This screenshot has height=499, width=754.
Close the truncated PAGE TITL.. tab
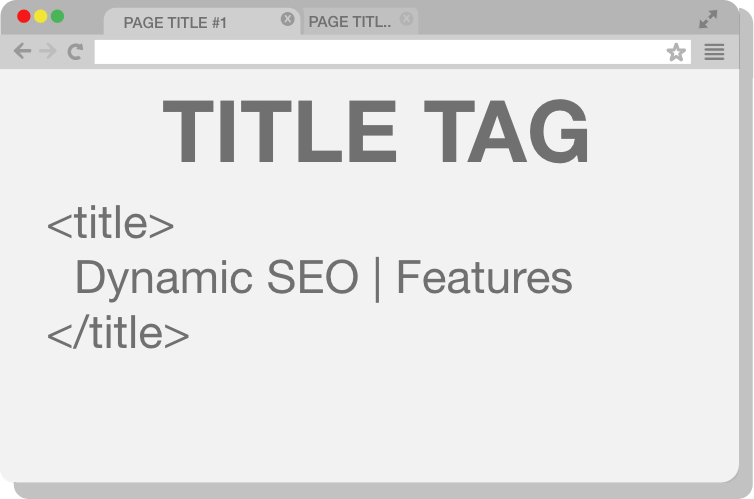(406, 19)
